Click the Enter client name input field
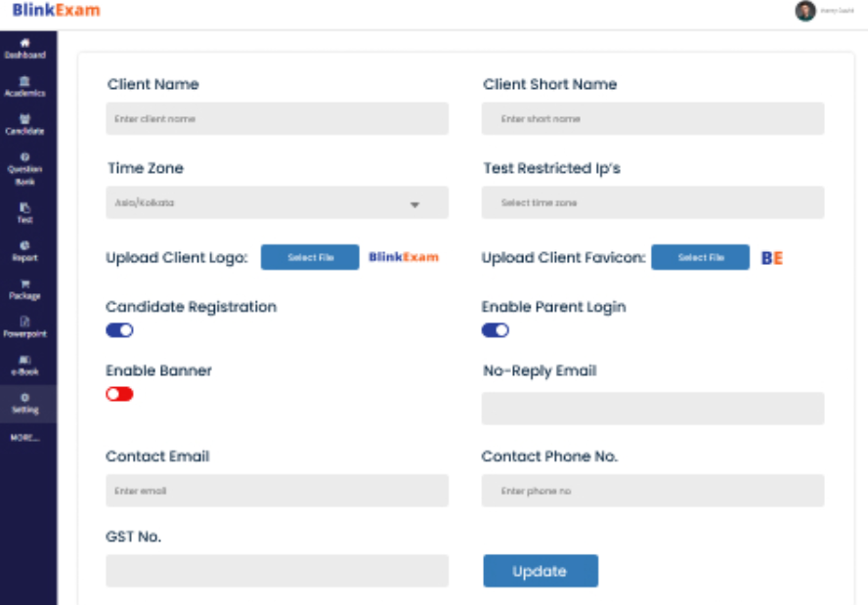The height and width of the screenshot is (605, 868). click(x=277, y=118)
